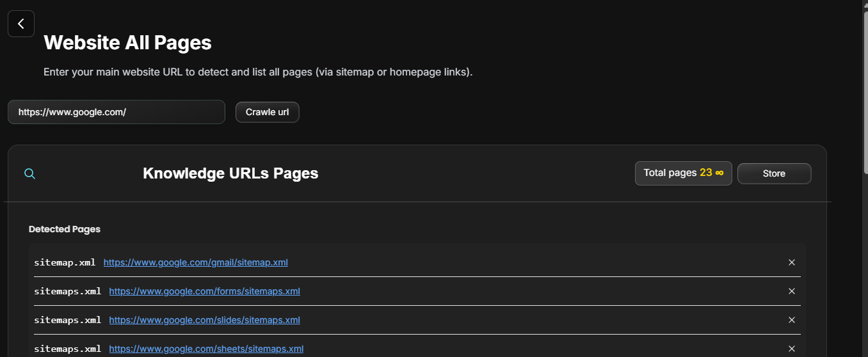This screenshot has height=357, width=868.
Task: Follow the slides sitemaps.xml link
Action: (x=204, y=320)
